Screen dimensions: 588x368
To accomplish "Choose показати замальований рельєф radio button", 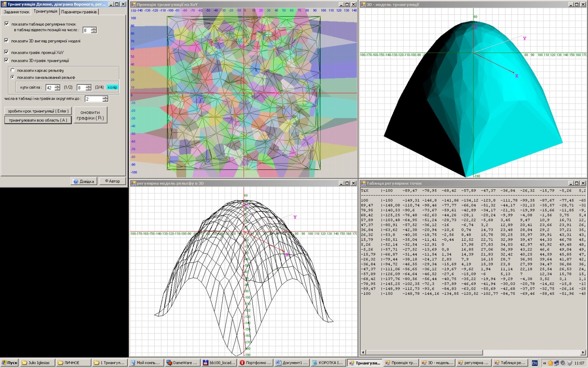I will [13, 77].
